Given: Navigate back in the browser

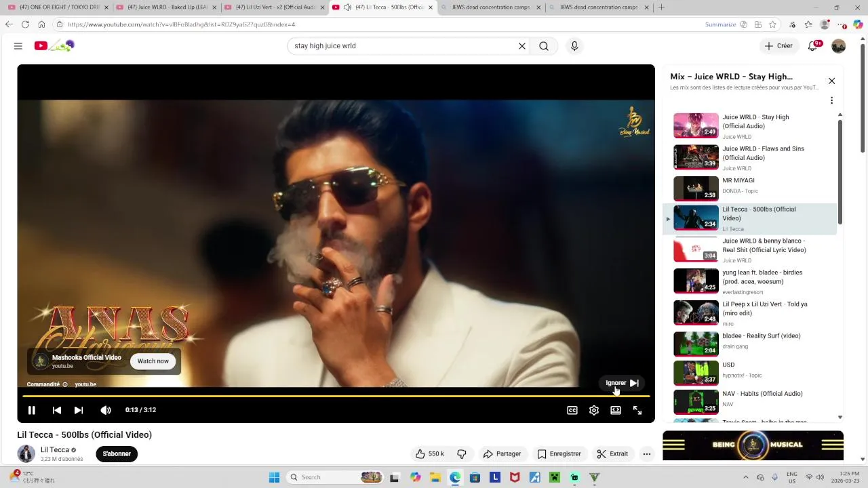Looking at the screenshot, I should coord(9,24).
